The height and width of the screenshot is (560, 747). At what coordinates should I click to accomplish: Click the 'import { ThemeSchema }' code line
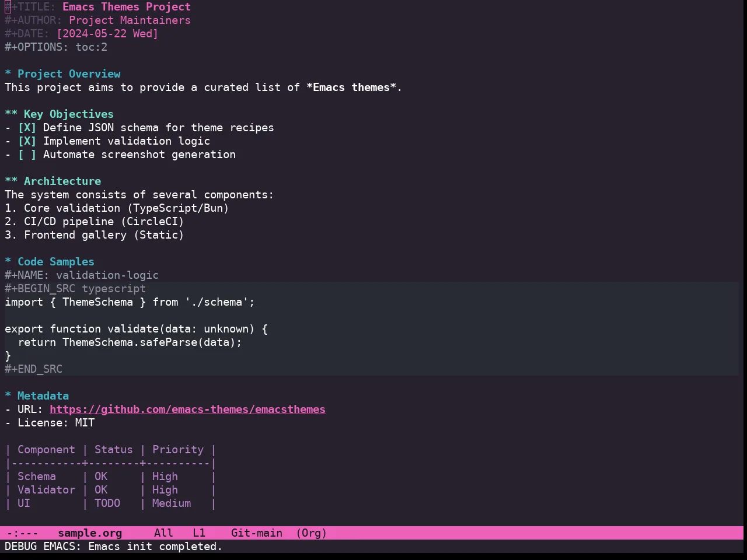coord(130,302)
